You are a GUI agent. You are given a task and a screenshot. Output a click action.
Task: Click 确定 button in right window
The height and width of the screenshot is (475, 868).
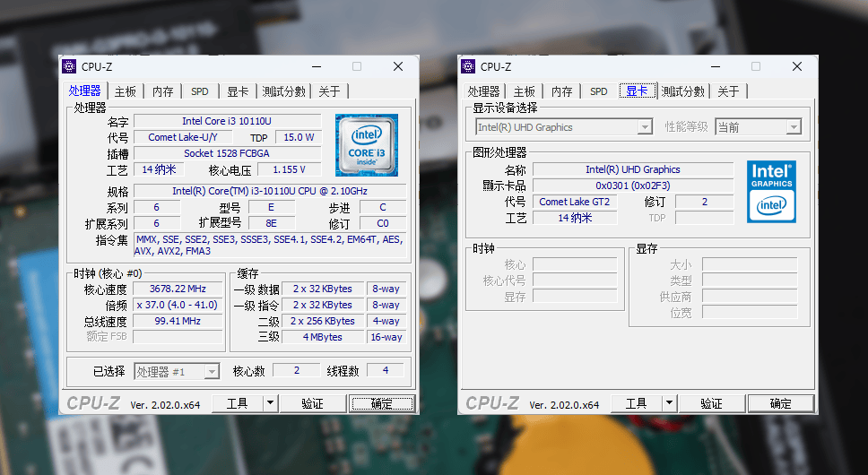point(780,403)
